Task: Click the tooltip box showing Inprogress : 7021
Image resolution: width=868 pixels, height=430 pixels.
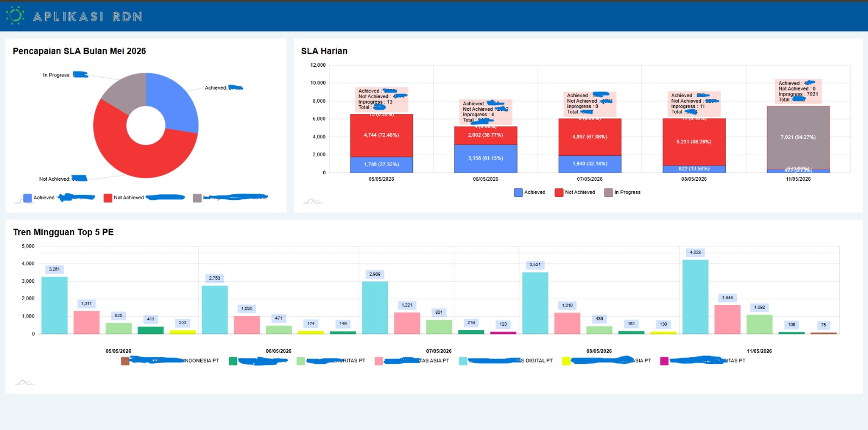Action: 799,91
